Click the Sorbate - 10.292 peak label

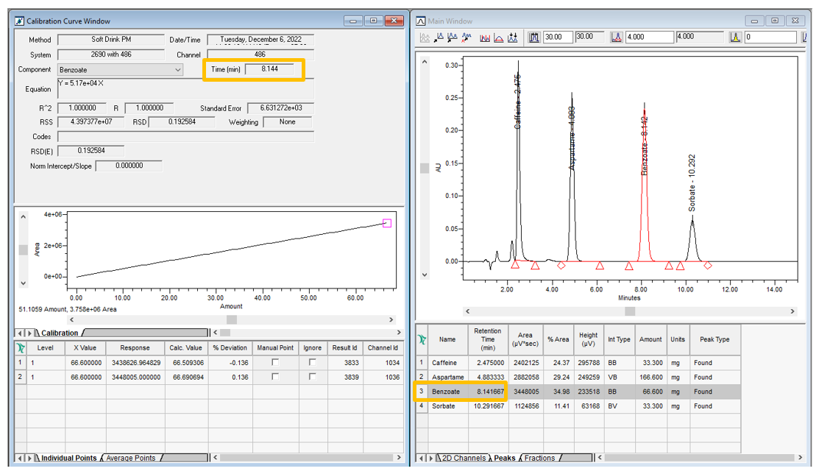pos(692,183)
